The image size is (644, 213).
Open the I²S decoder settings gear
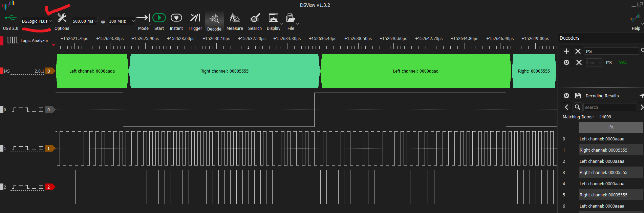tap(566, 62)
